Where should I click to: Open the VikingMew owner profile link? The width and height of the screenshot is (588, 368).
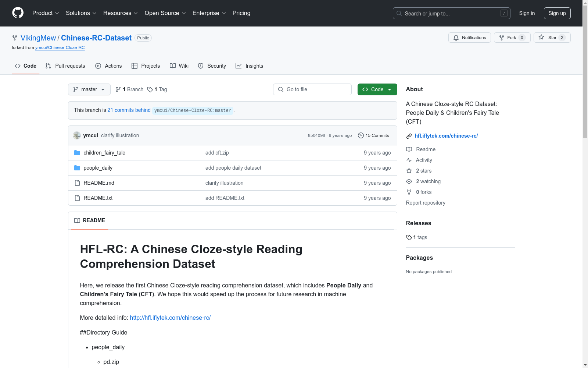38,38
